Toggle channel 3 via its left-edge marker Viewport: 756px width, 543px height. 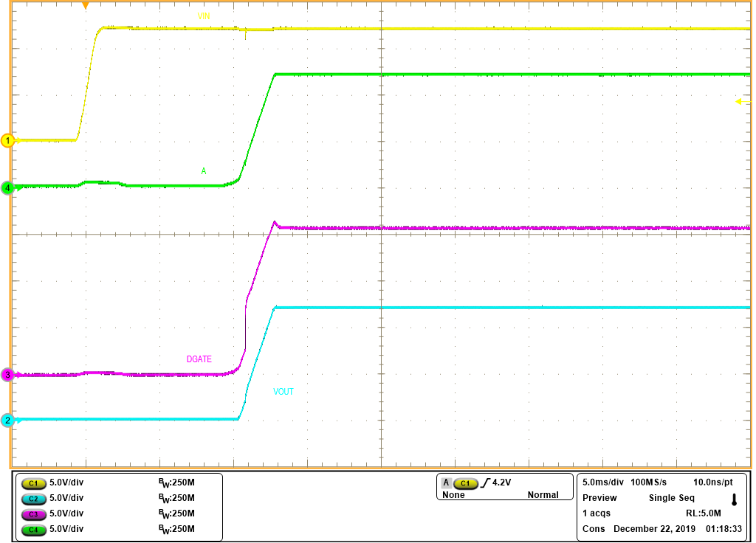pyautogui.click(x=7, y=375)
